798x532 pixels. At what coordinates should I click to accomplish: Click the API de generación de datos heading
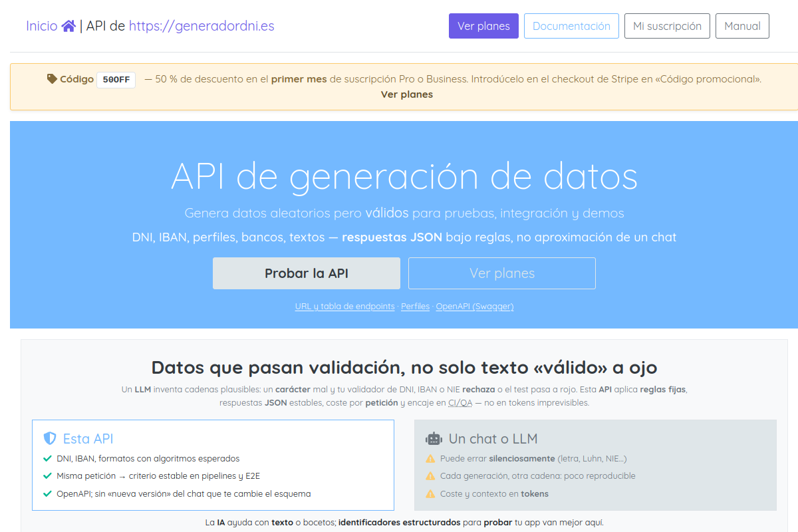(x=404, y=176)
